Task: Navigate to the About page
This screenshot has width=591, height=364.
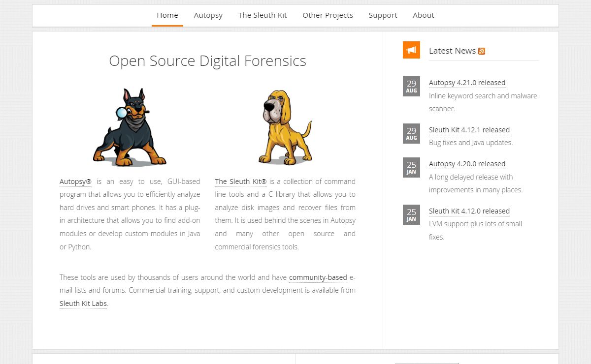Action: [x=423, y=15]
